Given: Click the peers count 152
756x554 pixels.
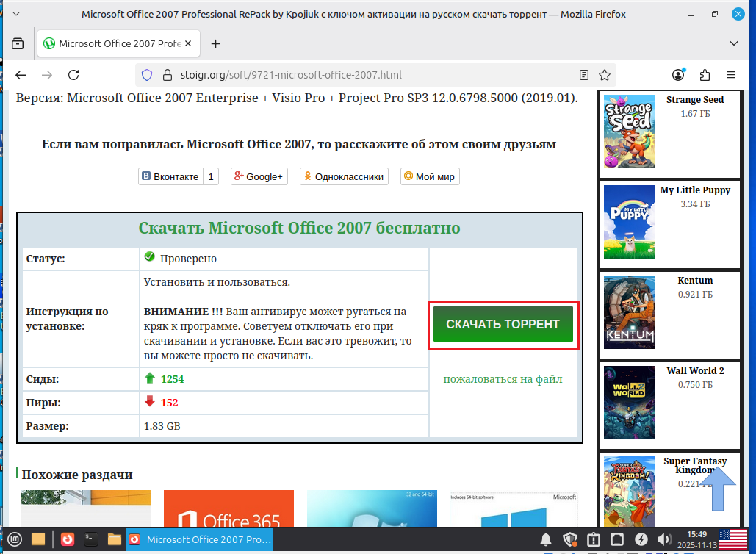Looking at the screenshot, I should coord(169,403).
